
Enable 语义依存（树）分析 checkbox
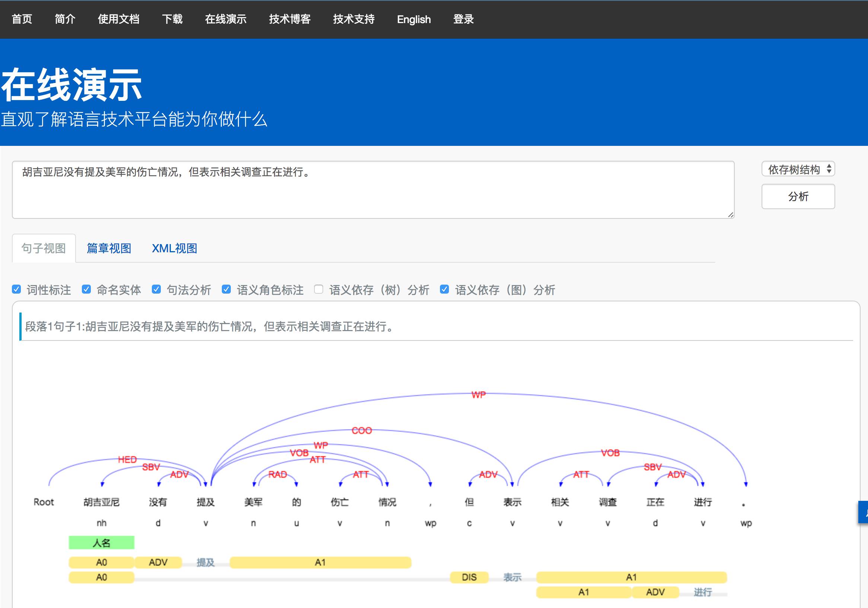pyautogui.click(x=319, y=289)
